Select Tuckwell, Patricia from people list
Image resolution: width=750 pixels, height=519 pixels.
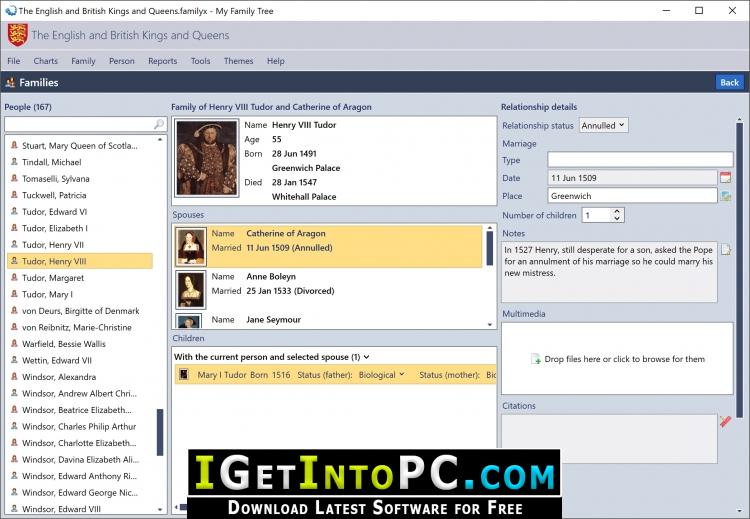click(79, 195)
